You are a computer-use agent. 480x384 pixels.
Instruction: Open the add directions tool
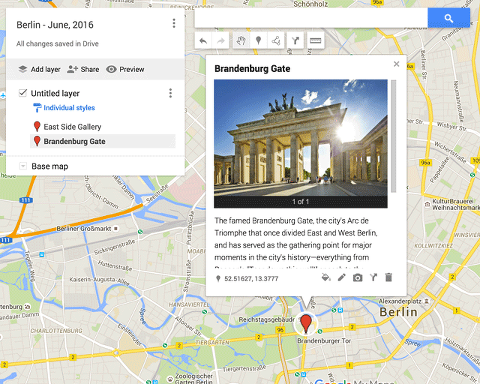(x=295, y=41)
